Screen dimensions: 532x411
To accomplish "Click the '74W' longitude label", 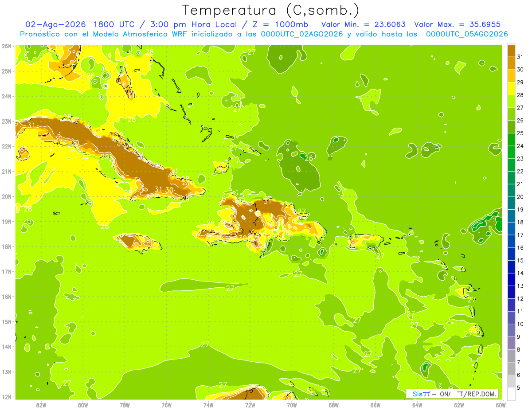I will tap(208, 404).
